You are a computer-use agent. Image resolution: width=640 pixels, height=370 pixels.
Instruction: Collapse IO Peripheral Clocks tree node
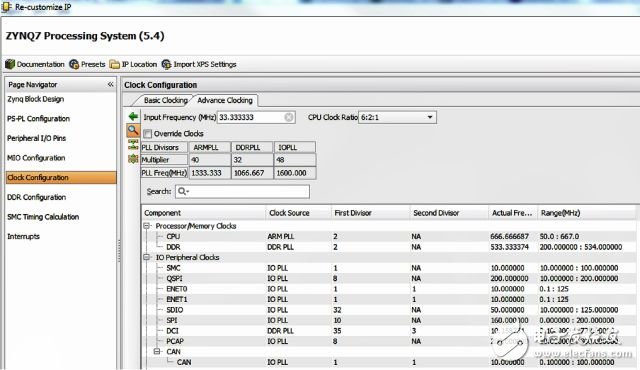click(x=147, y=257)
